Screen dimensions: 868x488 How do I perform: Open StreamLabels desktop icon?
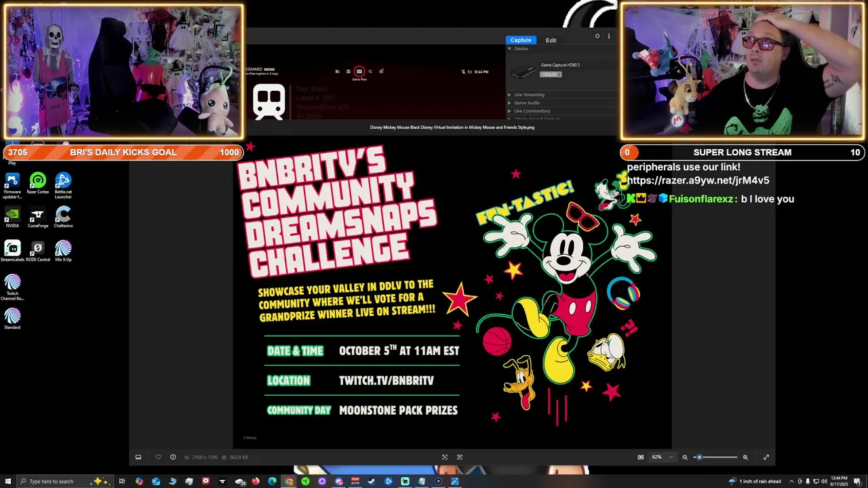tap(12, 251)
